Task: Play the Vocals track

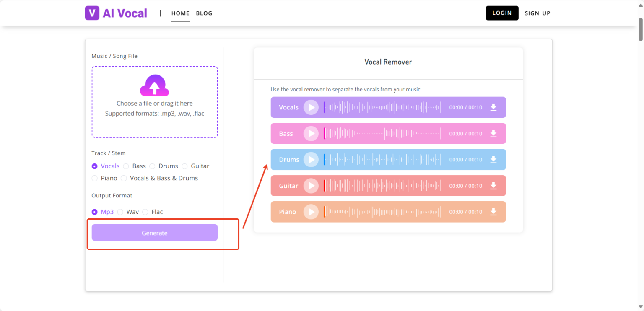Action: (311, 107)
